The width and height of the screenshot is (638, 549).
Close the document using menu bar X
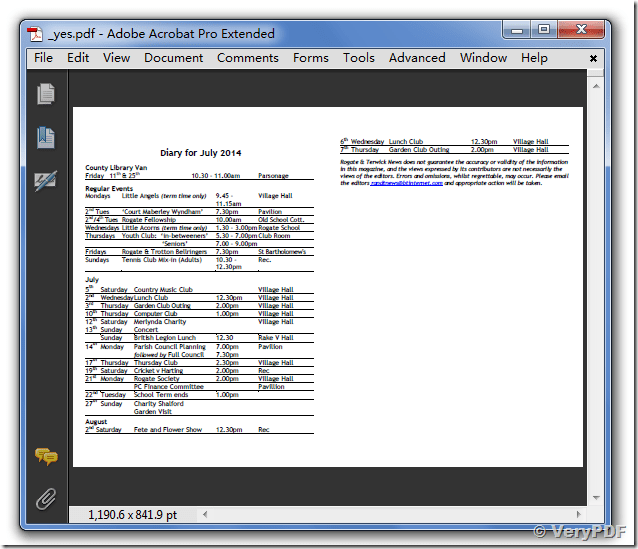(x=593, y=59)
